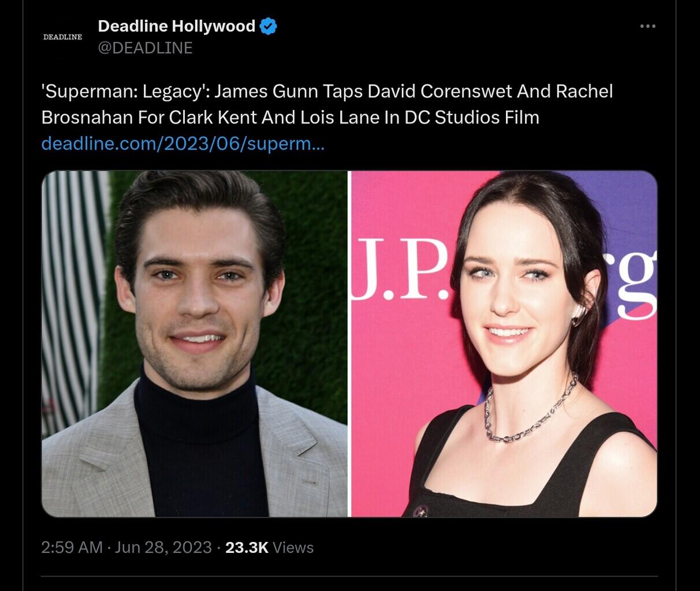Click the Jun 28, 2023 date
The height and width of the screenshot is (591, 700).
pos(163,547)
